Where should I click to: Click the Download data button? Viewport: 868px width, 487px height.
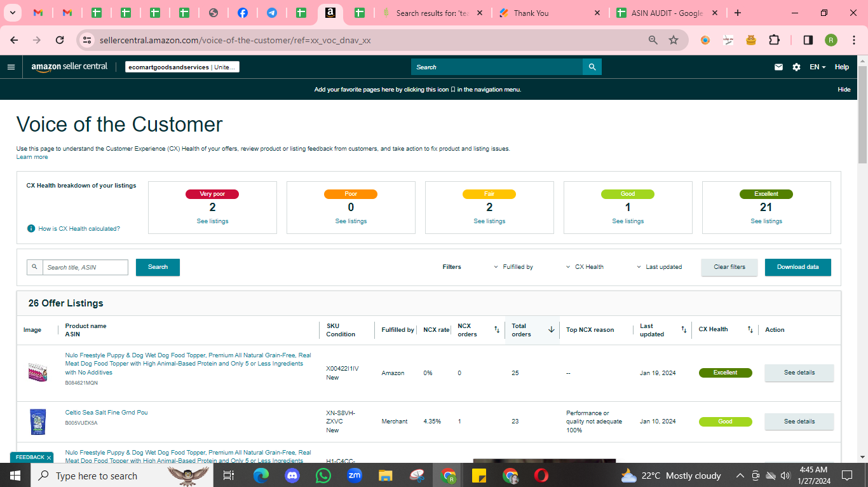[x=798, y=267]
